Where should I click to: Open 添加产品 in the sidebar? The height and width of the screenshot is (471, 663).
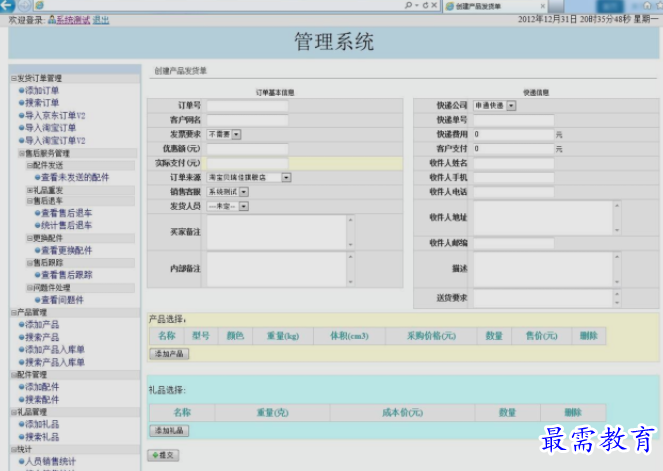pos(42,325)
